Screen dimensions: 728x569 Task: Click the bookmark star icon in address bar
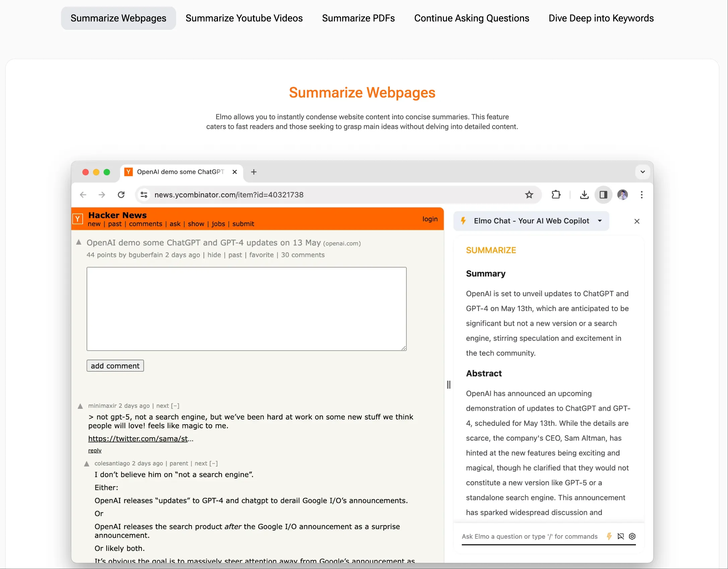coord(529,195)
